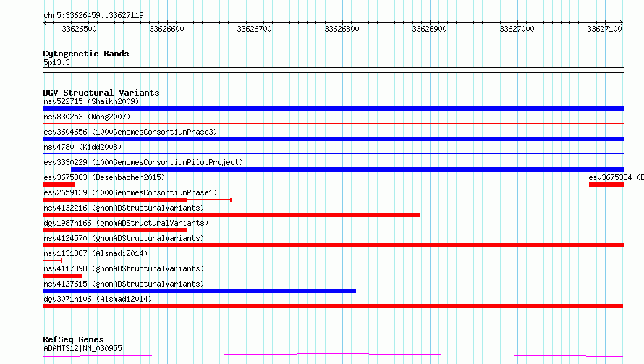Image resolution: width=644 pixels, height=364 pixels.
Task: Click ruler position 33626900
Action: pos(429,29)
